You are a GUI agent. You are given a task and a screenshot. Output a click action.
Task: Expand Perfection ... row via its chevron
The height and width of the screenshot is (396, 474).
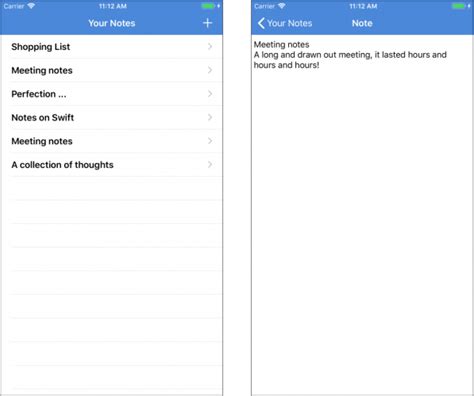pos(210,94)
